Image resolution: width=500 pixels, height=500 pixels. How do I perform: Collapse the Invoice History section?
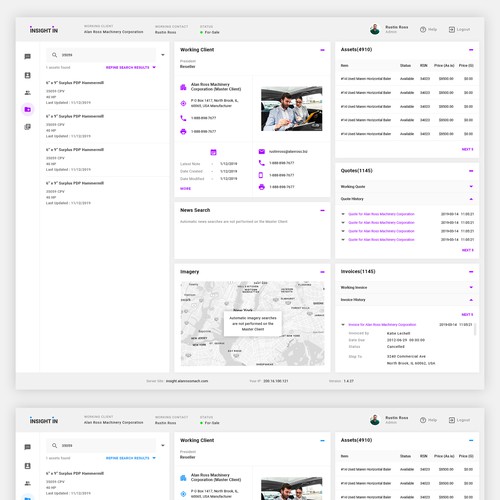pyautogui.click(x=471, y=300)
